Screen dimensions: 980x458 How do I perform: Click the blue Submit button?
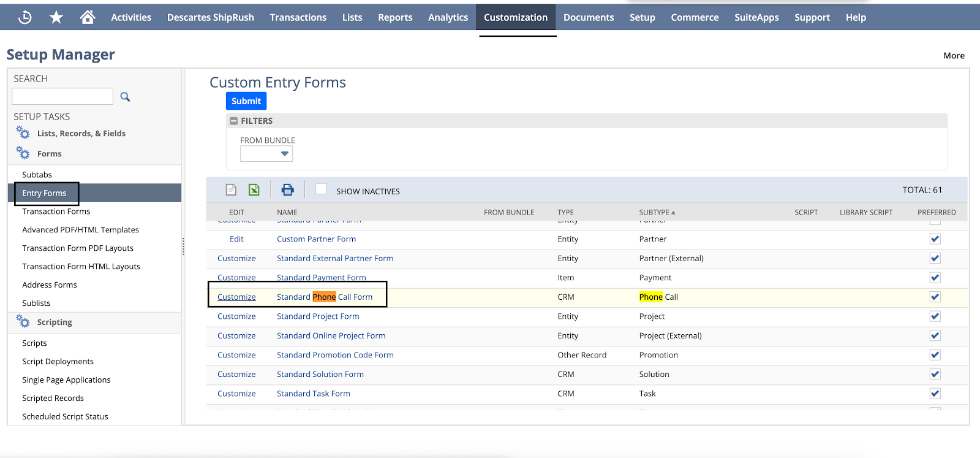246,101
